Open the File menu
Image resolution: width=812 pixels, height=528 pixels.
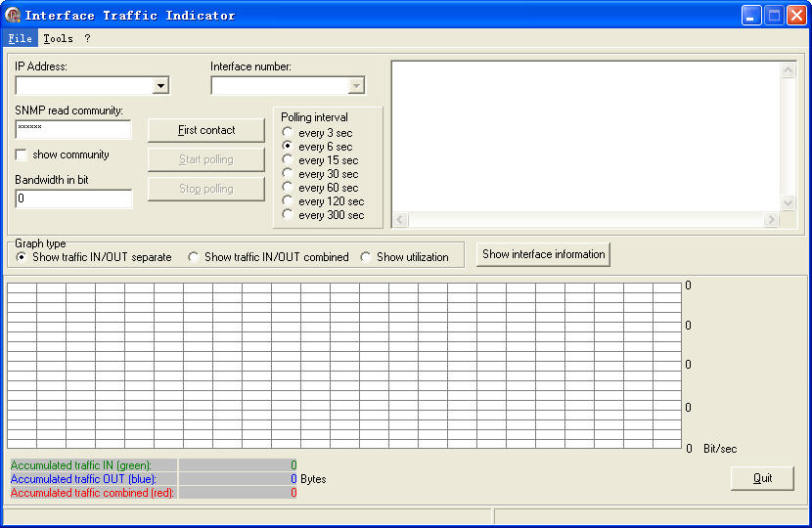click(x=20, y=38)
